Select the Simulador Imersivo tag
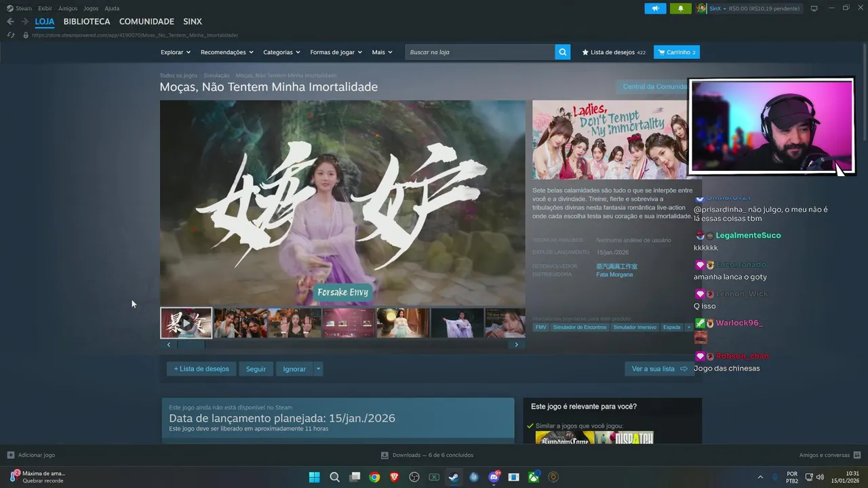Image resolution: width=868 pixels, height=488 pixels. (635, 327)
